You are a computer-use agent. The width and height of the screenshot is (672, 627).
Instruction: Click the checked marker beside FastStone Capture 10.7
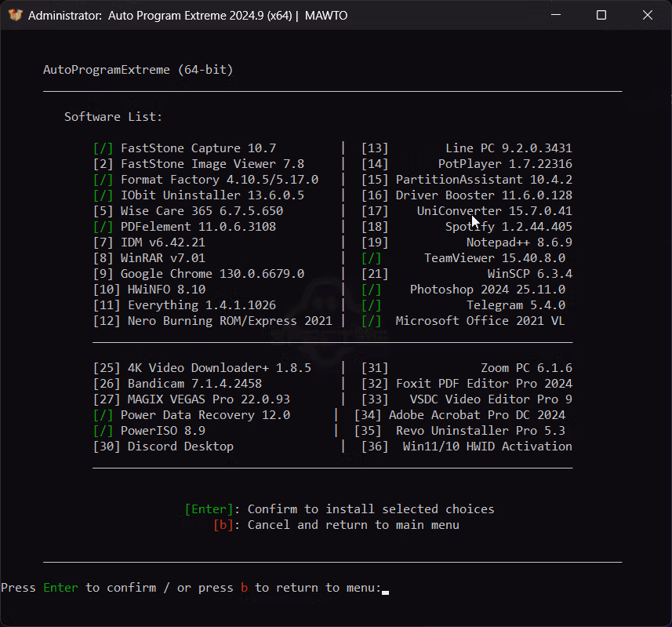(x=103, y=148)
